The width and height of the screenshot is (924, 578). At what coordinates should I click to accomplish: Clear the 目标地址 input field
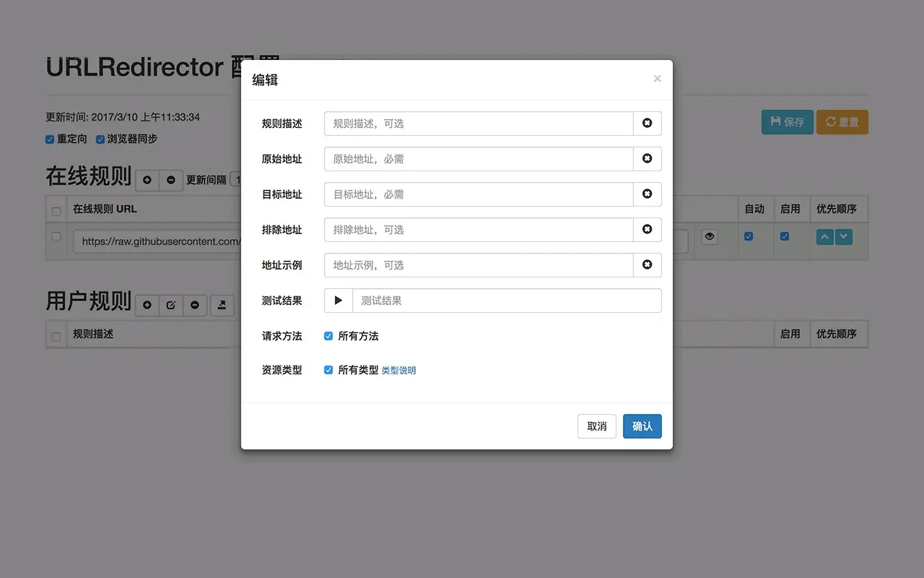click(647, 194)
